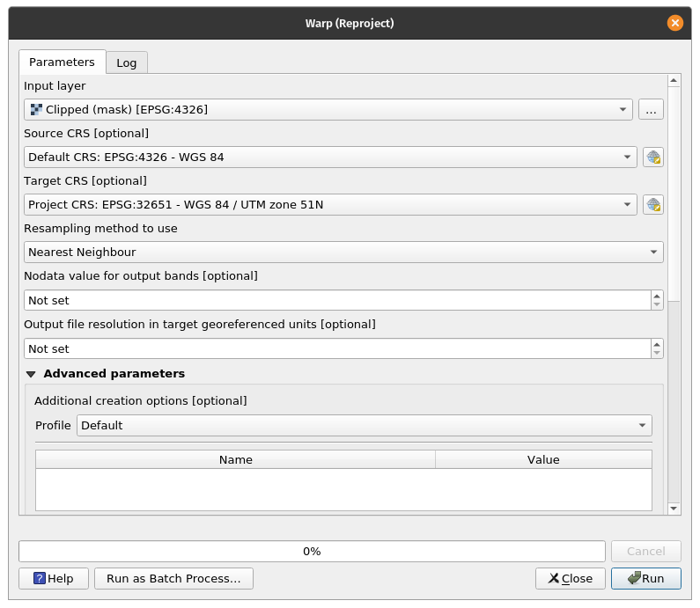Click the scrollbar down arrow in parameters panel

click(674, 509)
